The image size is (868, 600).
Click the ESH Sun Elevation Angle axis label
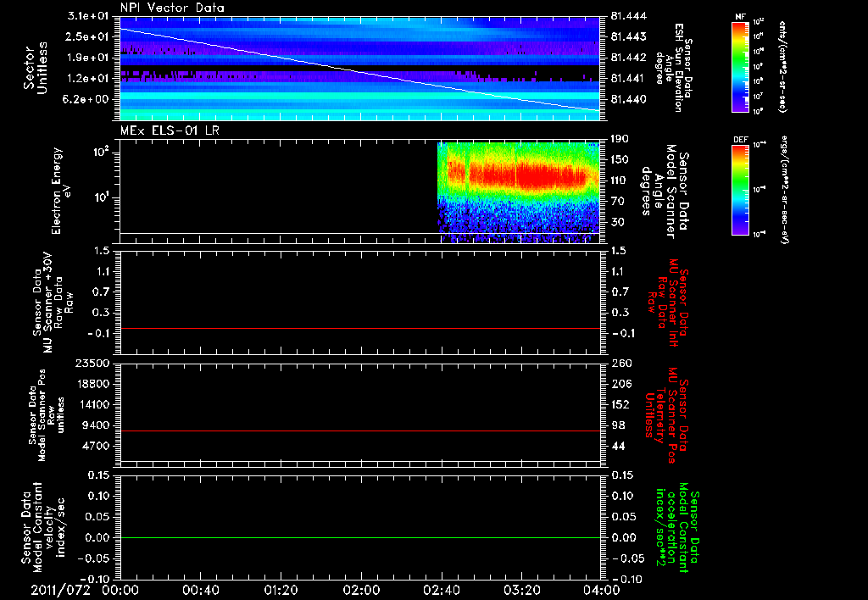click(678, 68)
